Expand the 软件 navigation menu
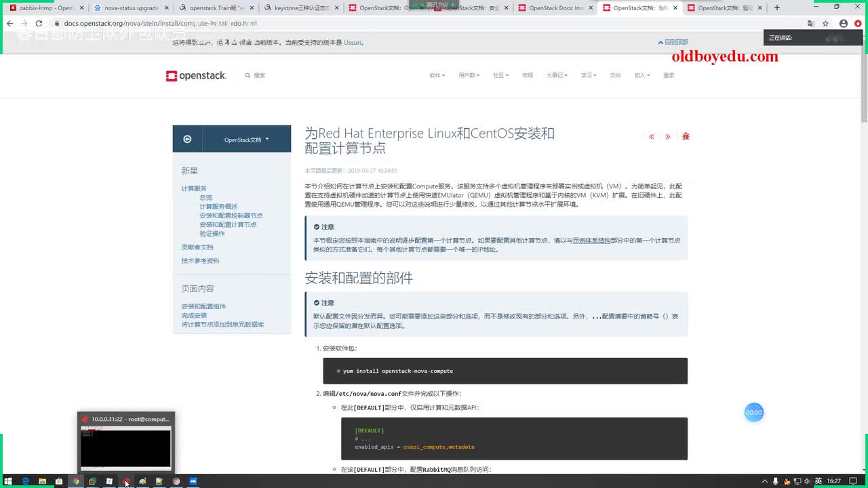 click(x=437, y=75)
